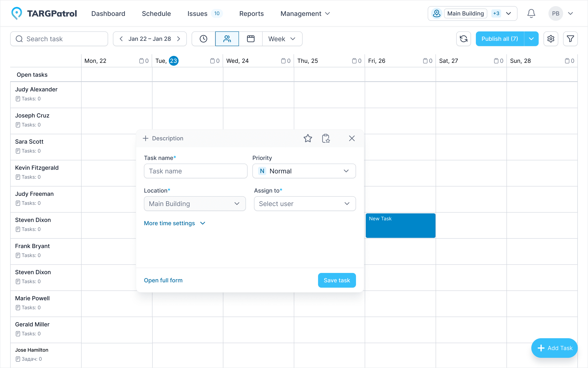This screenshot has height=368, width=588.
Task: Click the Save task button
Action: pos(337,280)
